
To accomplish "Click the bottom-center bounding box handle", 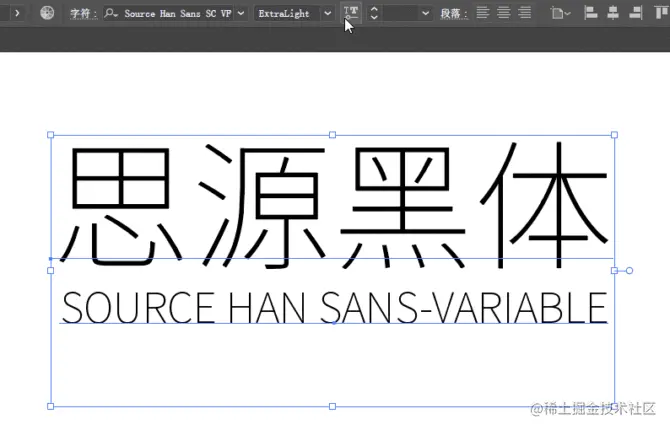I will pyautogui.click(x=332, y=406).
